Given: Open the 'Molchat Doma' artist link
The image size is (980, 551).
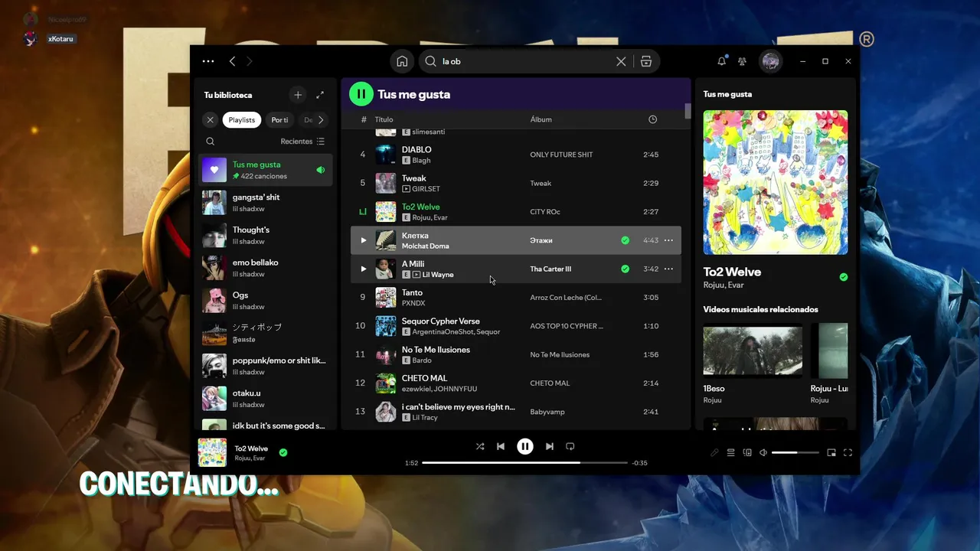Looking at the screenshot, I should [x=425, y=246].
